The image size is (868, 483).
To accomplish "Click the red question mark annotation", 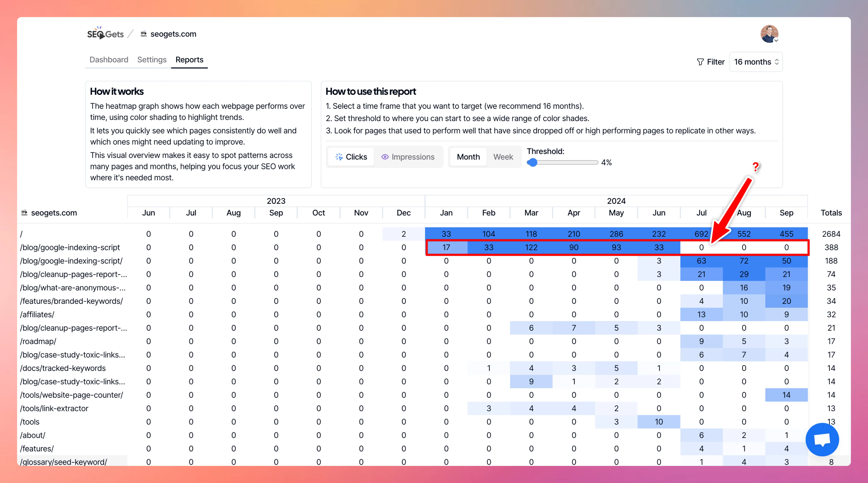I will 755,167.
